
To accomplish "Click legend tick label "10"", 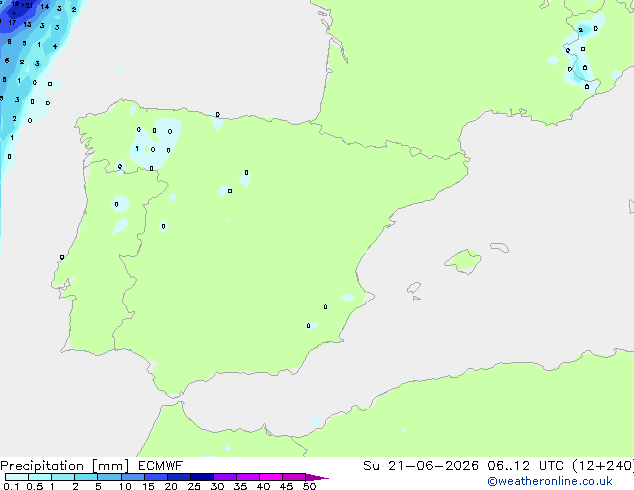I will [x=125, y=486].
